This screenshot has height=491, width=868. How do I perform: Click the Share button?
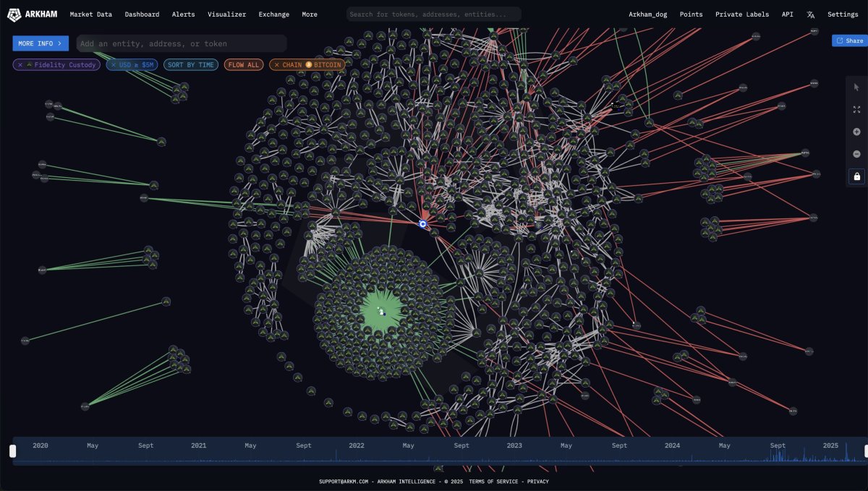(x=849, y=41)
